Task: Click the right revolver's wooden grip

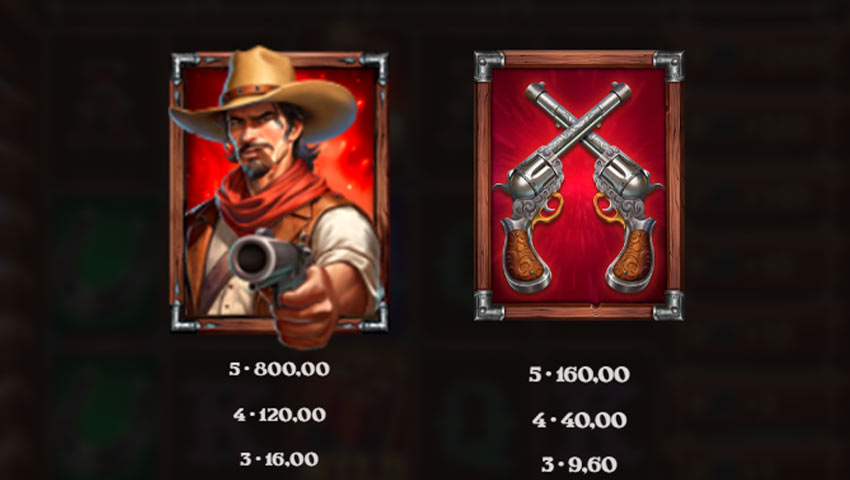Action: click(632, 257)
